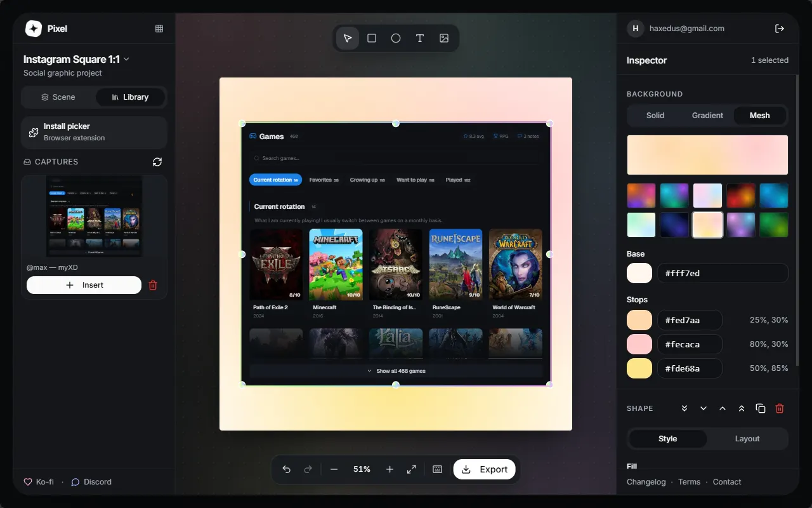
Task: Click the 80%, 30% stop position
Action: [769, 344]
